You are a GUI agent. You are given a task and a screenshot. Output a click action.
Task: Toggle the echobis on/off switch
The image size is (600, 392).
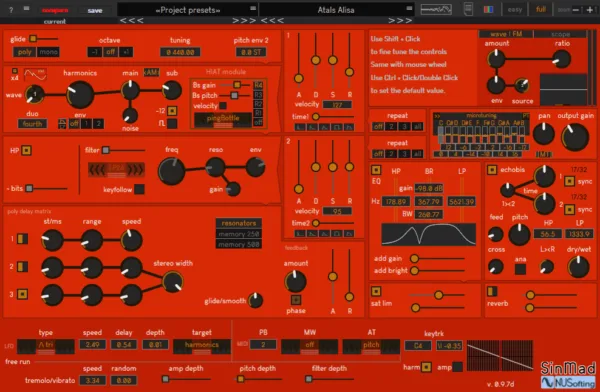pyautogui.click(x=492, y=170)
